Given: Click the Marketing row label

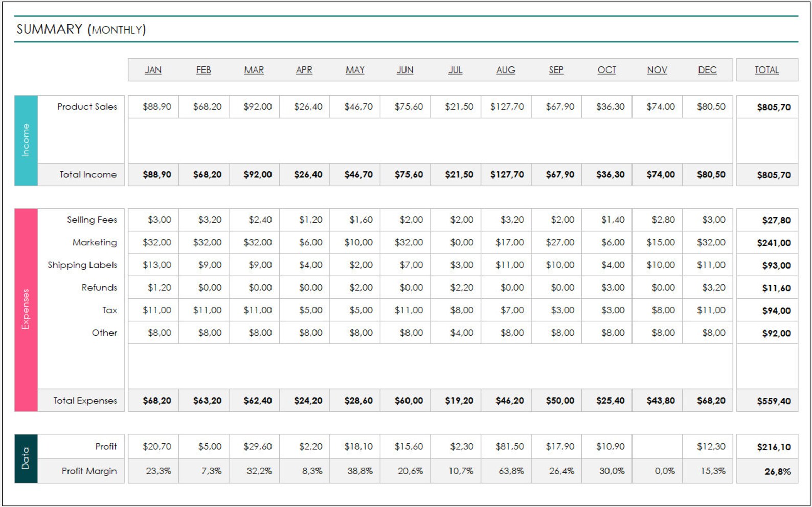Looking at the screenshot, I should point(95,242).
